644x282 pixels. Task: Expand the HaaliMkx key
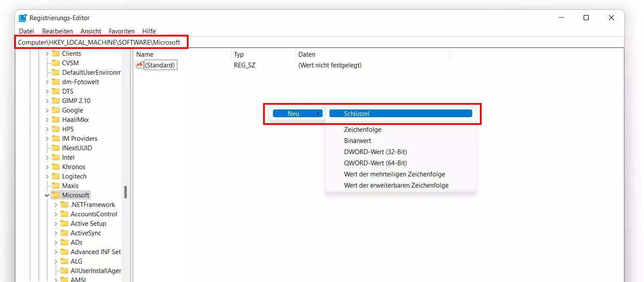[x=47, y=120]
